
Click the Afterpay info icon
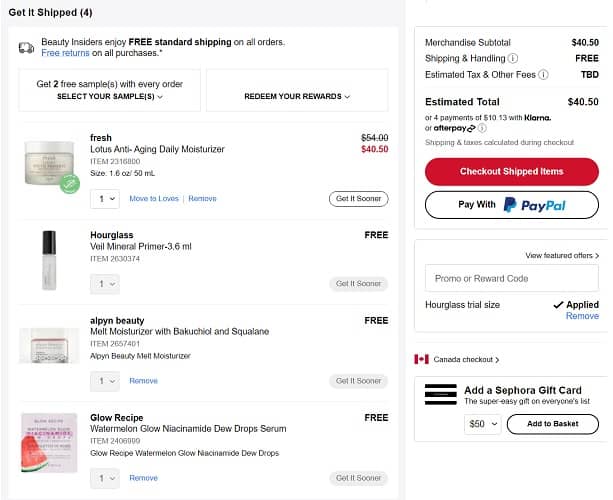(x=482, y=128)
